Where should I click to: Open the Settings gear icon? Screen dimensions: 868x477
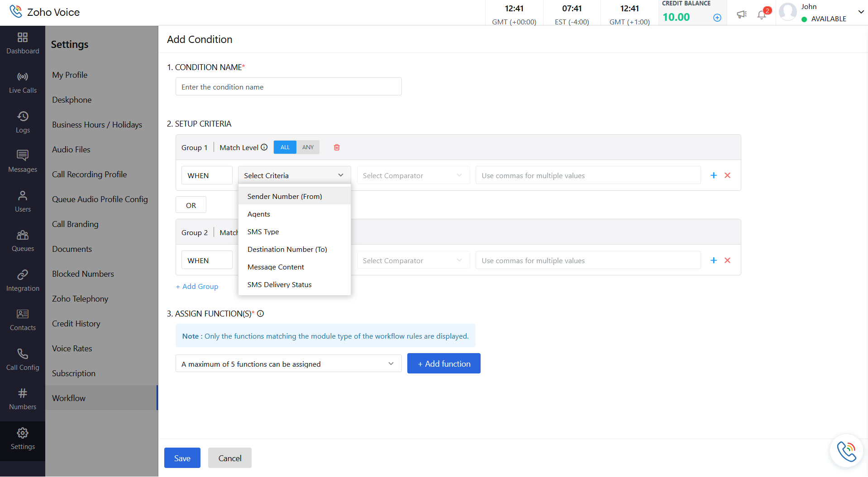[23, 433]
